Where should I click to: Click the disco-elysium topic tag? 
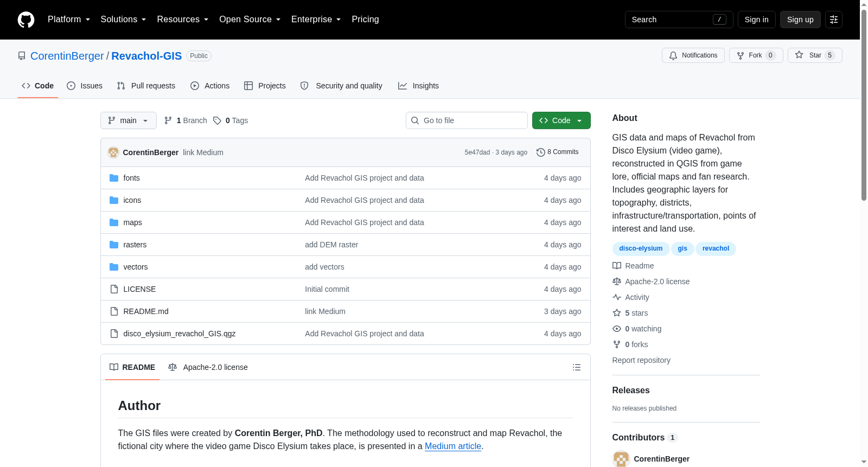point(641,248)
